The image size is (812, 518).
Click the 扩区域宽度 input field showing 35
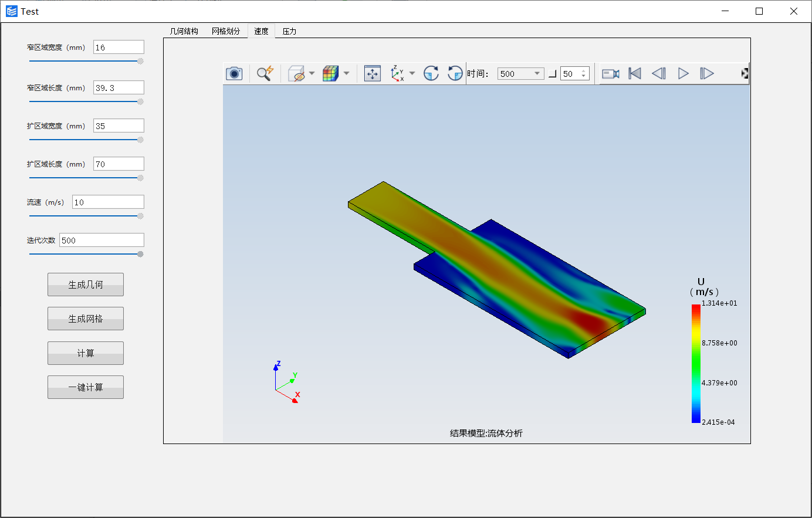[119, 126]
